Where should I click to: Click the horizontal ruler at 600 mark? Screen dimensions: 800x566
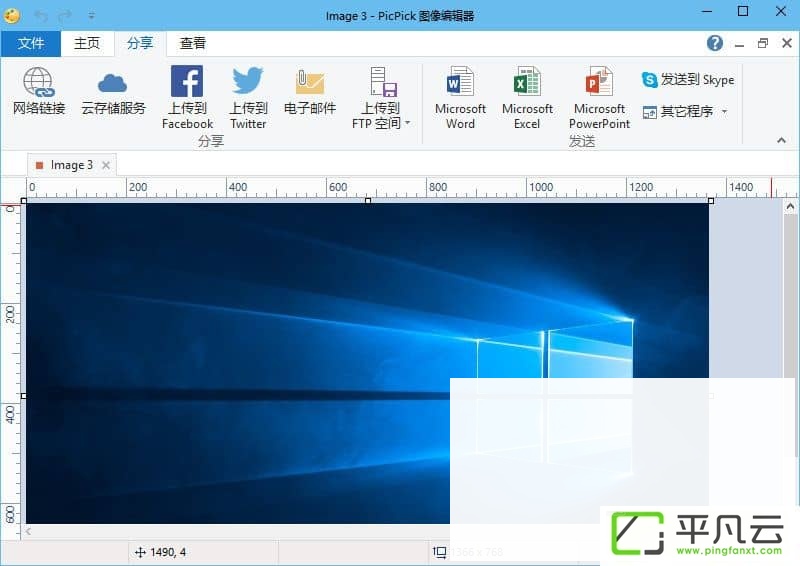[338, 187]
